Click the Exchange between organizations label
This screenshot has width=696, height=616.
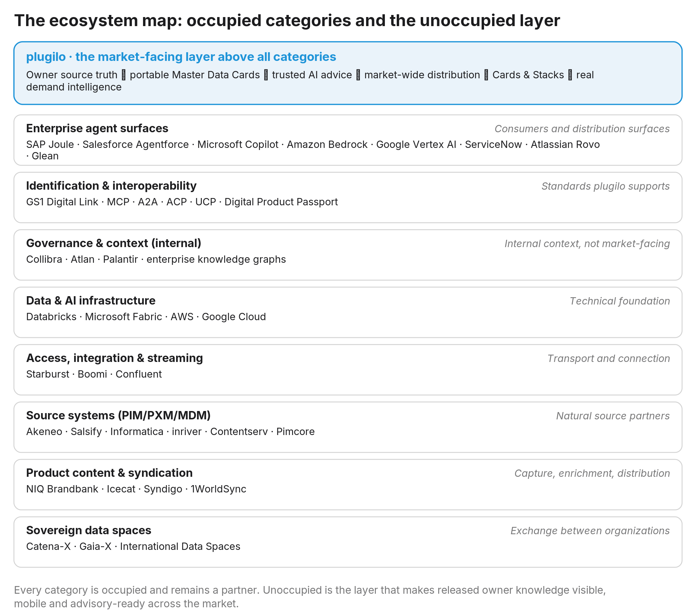point(590,531)
